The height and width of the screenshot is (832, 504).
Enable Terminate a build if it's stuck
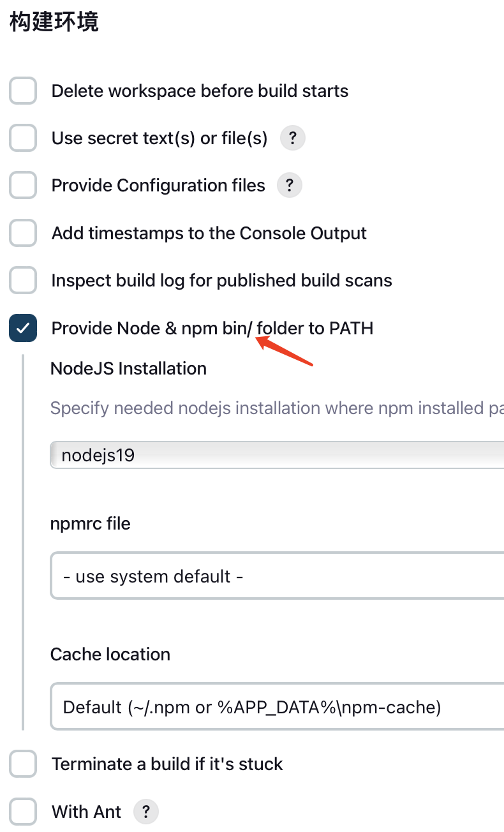tap(23, 764)
